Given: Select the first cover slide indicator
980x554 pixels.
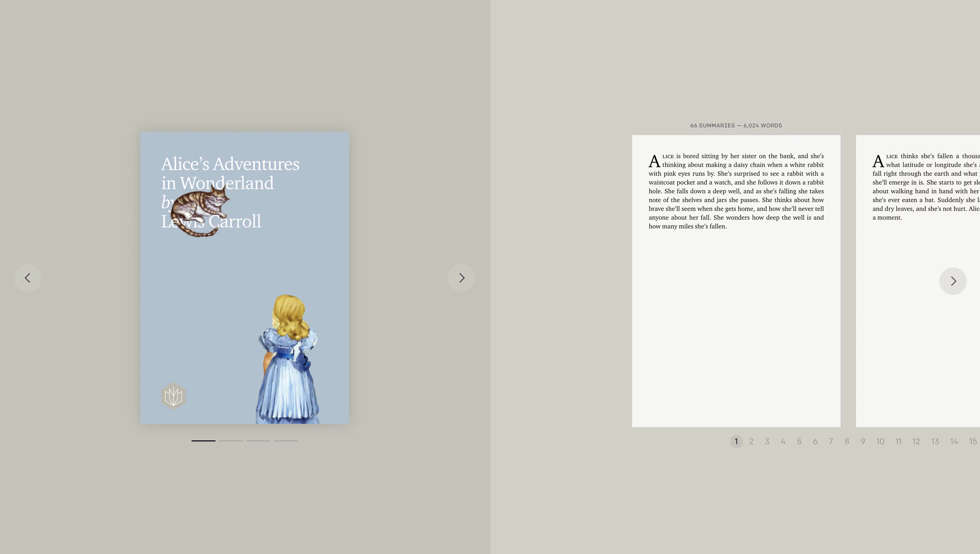Looking at the screenshot, I should (x=204, y=441).
